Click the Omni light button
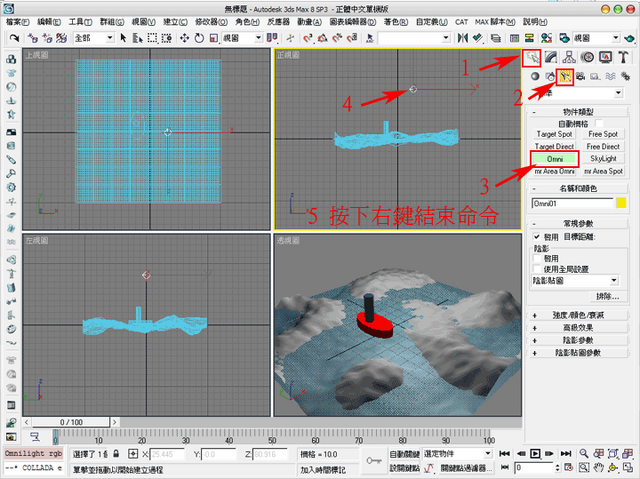The height and width of the screenshot is (479, 640). point(555,159)
